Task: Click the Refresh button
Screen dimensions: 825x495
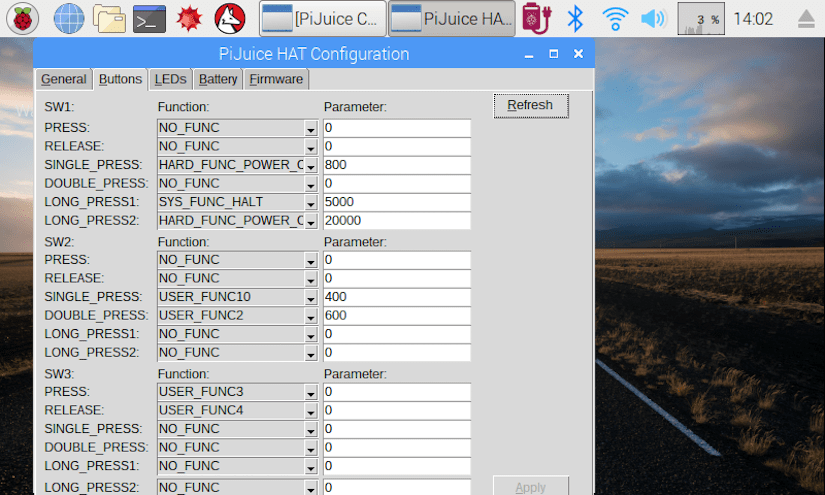Action: (x=531, y=105)
